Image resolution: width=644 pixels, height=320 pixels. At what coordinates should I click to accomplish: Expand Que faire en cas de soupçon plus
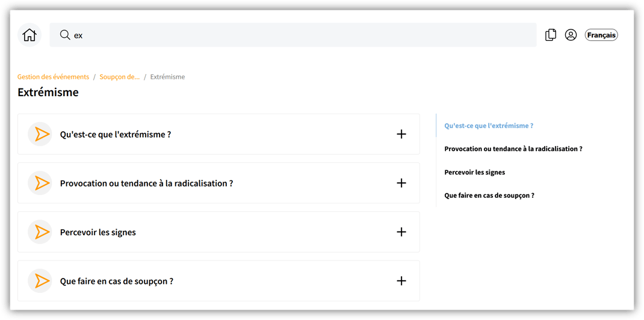tap(401, 281)
